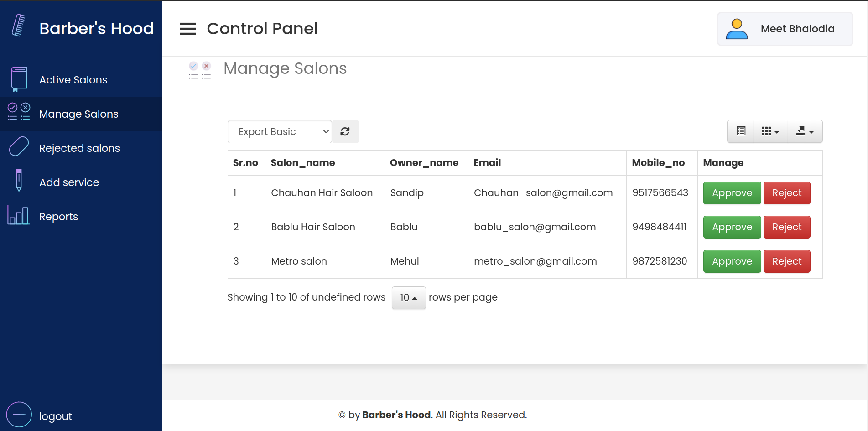
Task: Reject the Metro salon entry
Action: [786, 261]
